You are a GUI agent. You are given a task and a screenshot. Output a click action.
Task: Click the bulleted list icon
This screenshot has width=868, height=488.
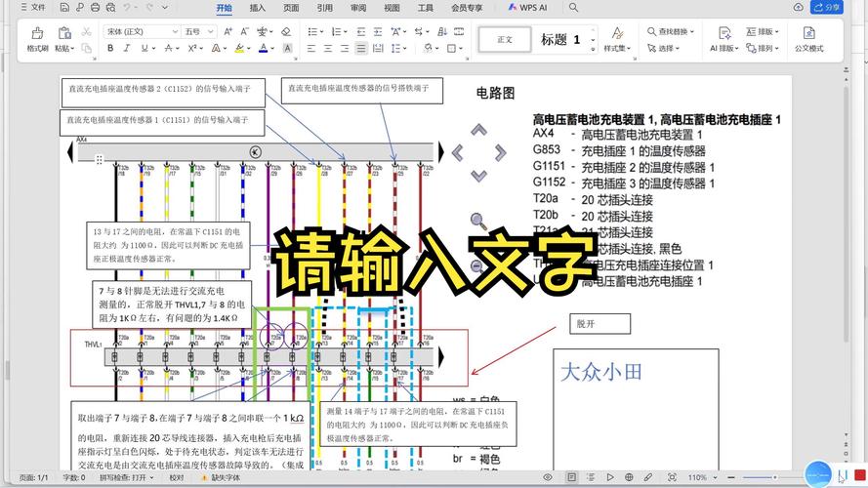(312, 31)
